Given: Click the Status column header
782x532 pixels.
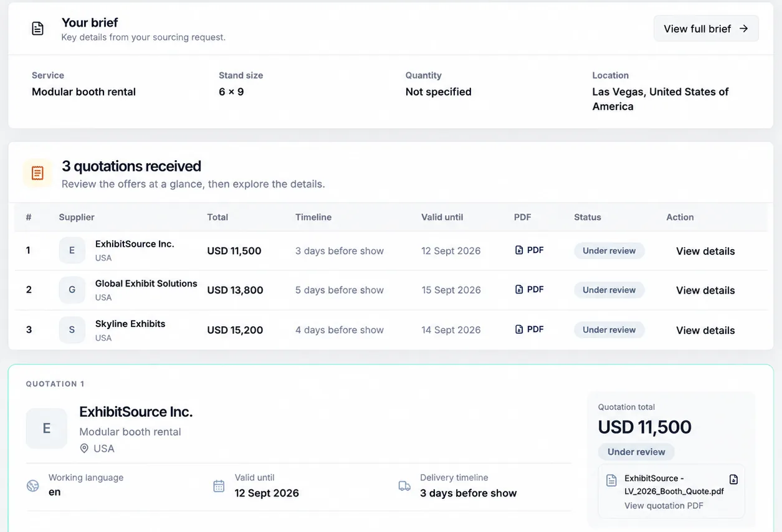Looking at the screenshot, I should pyautogui.click(x=588, y=217).
